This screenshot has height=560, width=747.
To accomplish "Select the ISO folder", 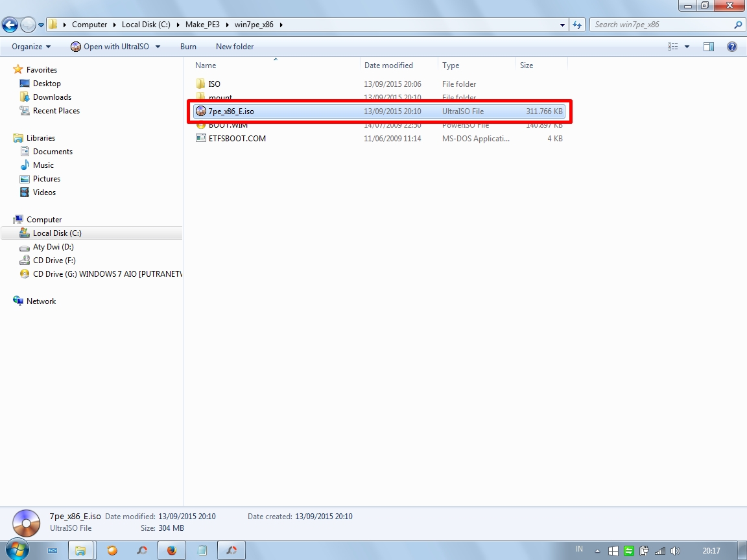I will [x=379, y=84].
